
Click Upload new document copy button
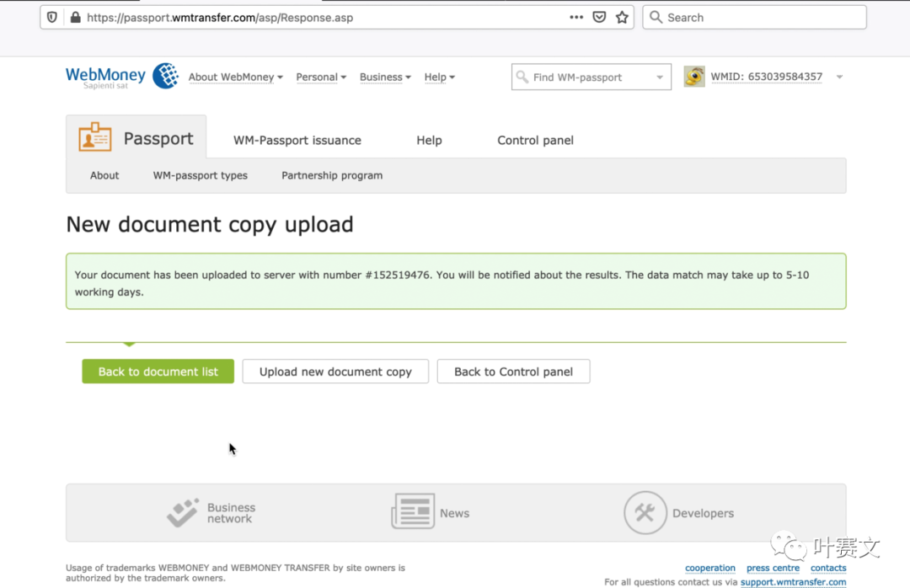pos(335,372)
